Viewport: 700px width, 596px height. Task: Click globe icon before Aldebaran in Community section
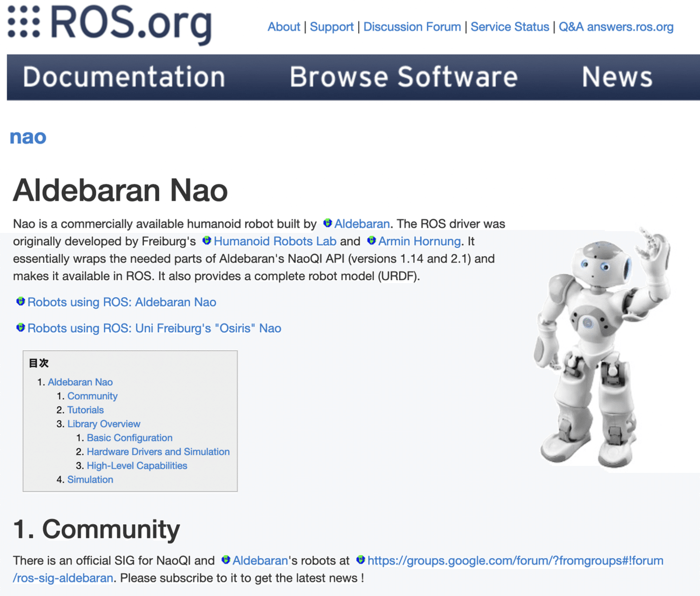226,560
